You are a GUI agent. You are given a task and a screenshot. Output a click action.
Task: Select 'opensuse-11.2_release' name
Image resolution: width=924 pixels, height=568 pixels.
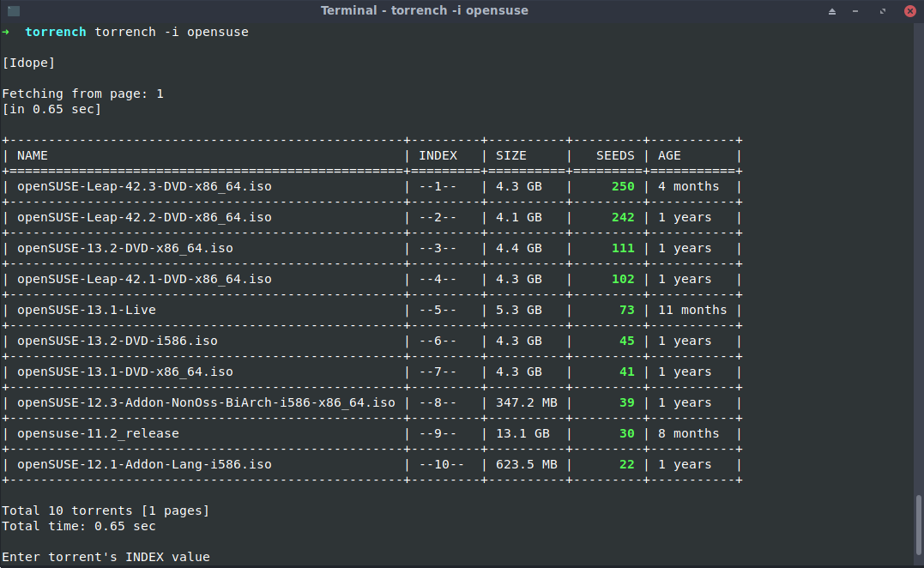(x=98, y=433)
